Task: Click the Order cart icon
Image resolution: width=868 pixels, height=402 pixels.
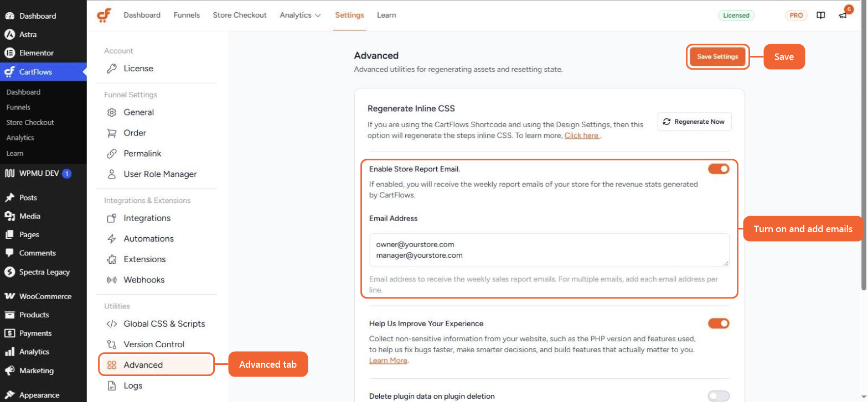Action: (112, 133)
